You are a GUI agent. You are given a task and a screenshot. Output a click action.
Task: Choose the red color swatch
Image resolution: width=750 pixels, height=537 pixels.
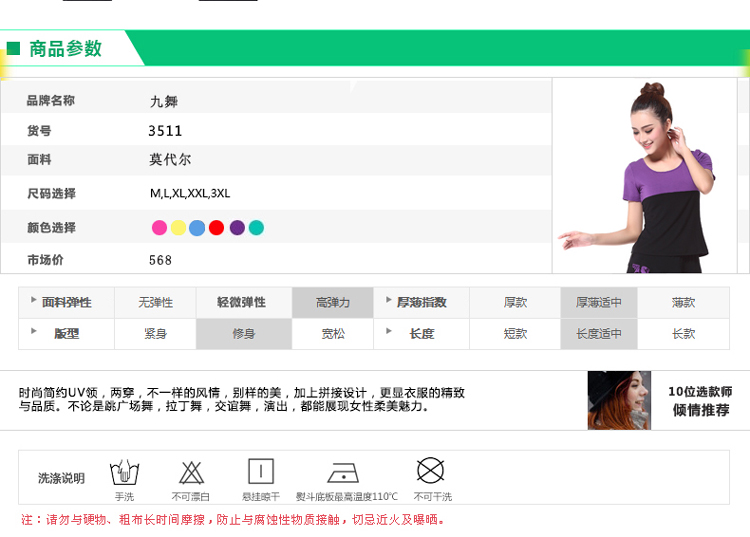pyautogui.click(x=217, y=228)
